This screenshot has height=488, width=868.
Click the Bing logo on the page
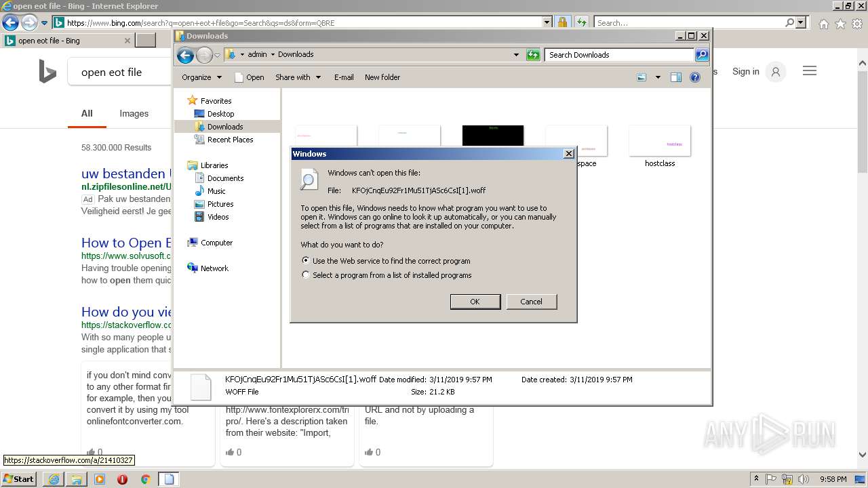[47, 71]
